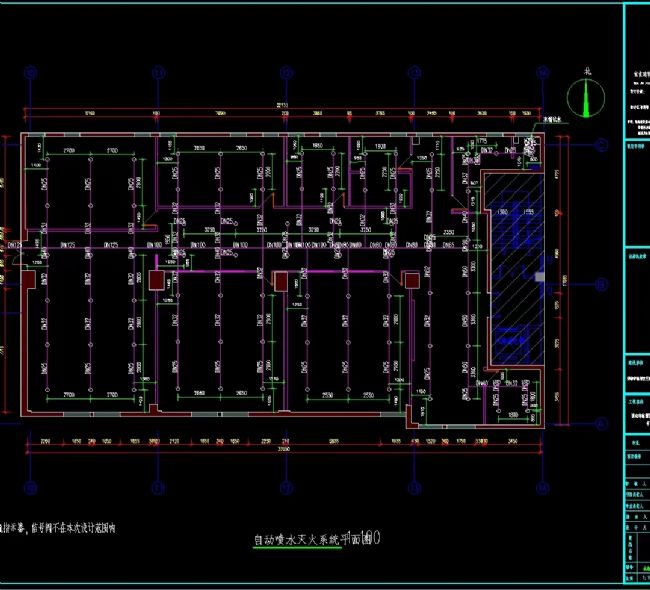Viewport: 650px width, 590px height.
Task: Select the leftmost red column square
Action: pyautogui.click(x=157, y=281)
